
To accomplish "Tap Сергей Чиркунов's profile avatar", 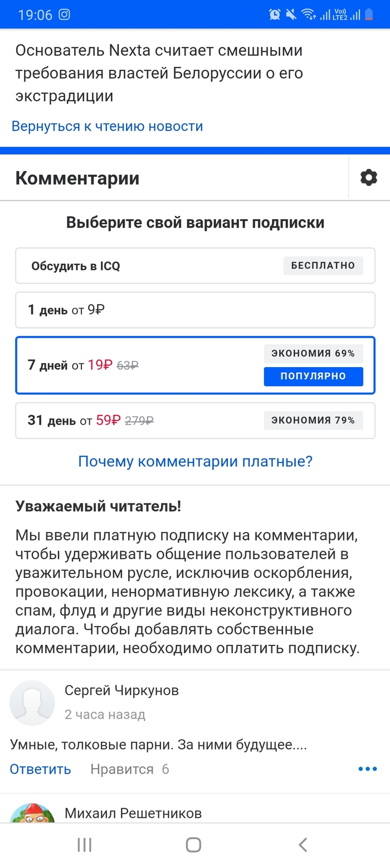I will point(32,703).
